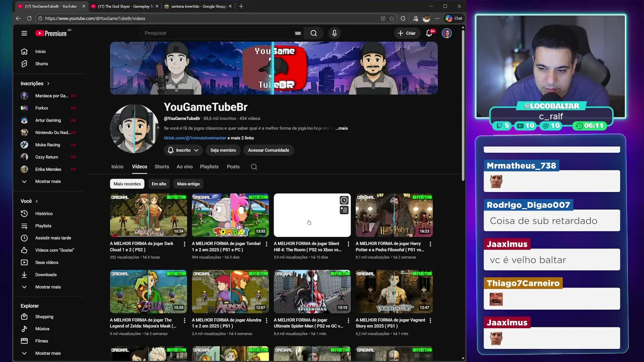This screenshot has width=644, height=362.
Task: Switch to the Posts tab
Action: click(233, 167)
